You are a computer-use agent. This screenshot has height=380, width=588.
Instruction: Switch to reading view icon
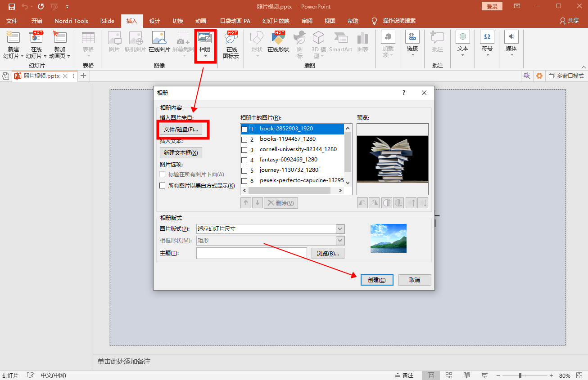coord(467,376)
